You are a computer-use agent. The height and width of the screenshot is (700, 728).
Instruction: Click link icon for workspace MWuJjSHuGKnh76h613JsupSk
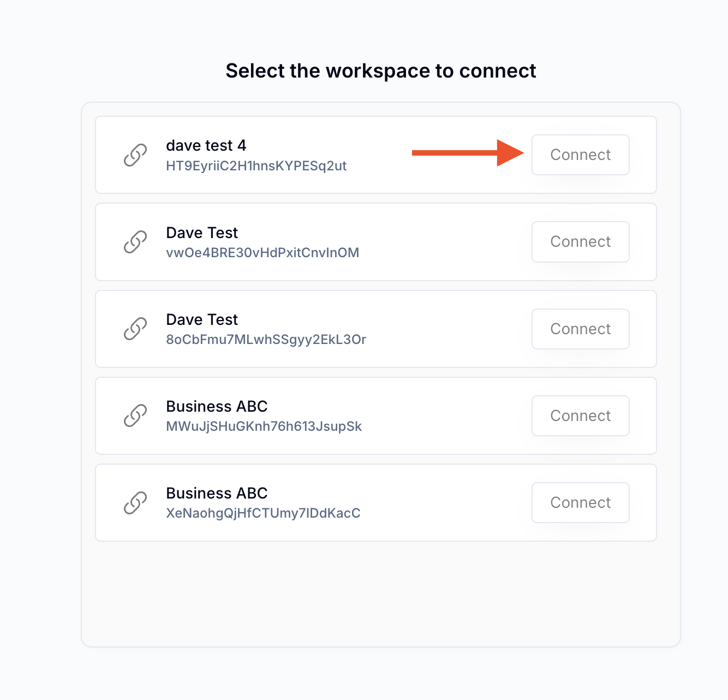pos(135,416)
